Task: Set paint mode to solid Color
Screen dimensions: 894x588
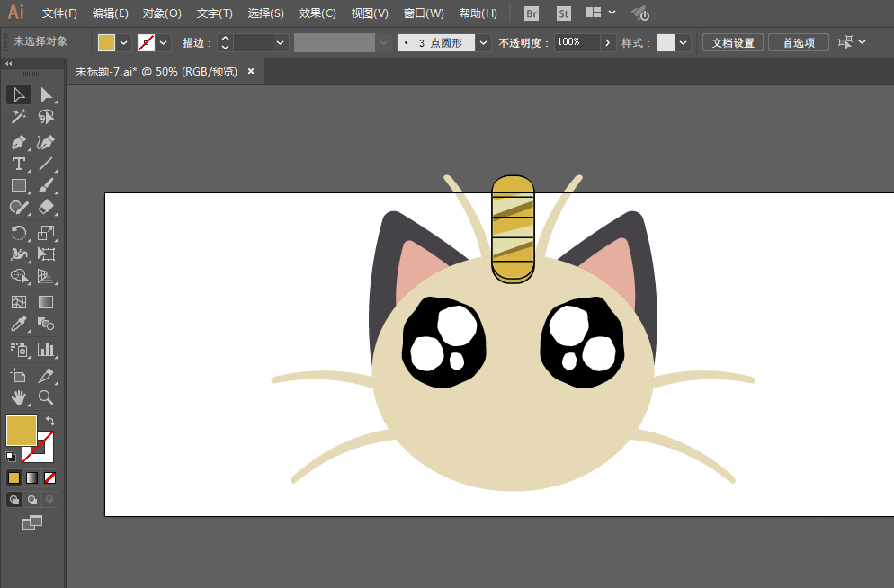Action: 13,477
